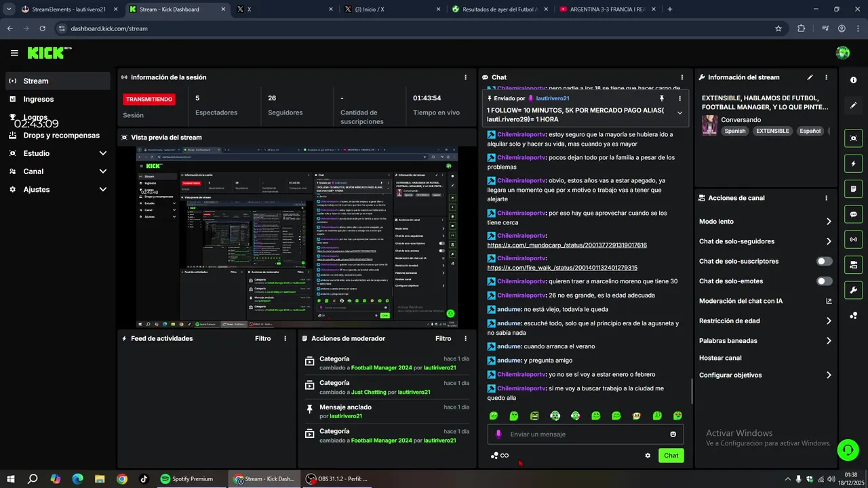The width and height of the screenshot is (868, 488).
Task: Open the Windows Start menu
Action: [11, 479]
